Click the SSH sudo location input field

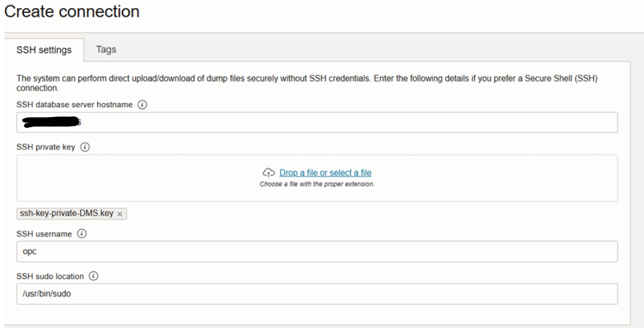pos(317,294)
